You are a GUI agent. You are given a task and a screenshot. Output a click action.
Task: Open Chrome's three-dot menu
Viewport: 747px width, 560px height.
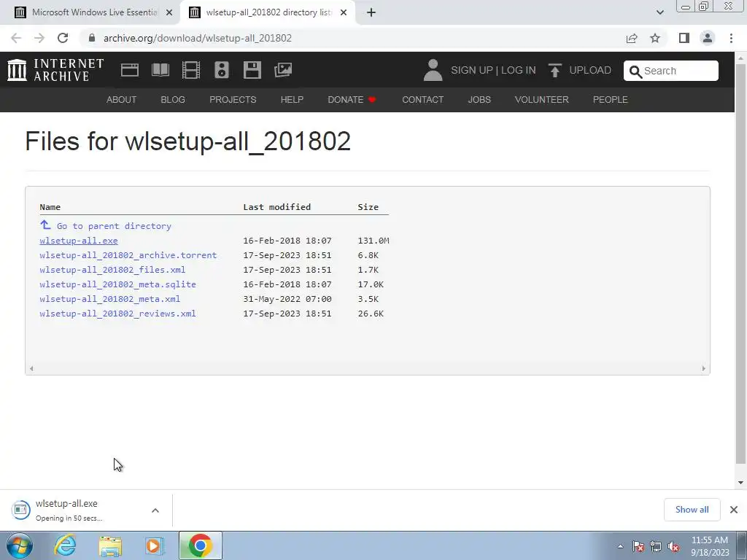[731, 38]
